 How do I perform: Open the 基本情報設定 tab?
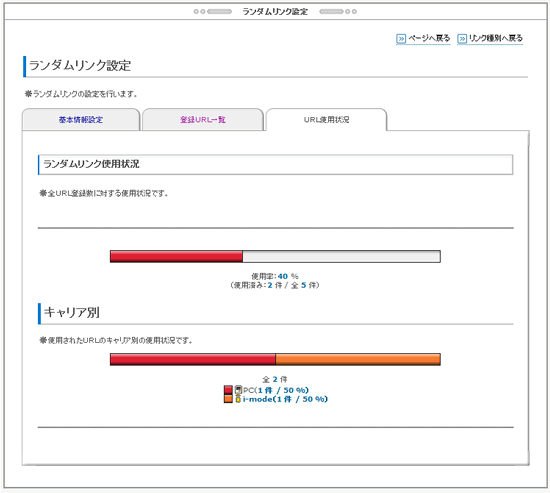coord(81,120)
